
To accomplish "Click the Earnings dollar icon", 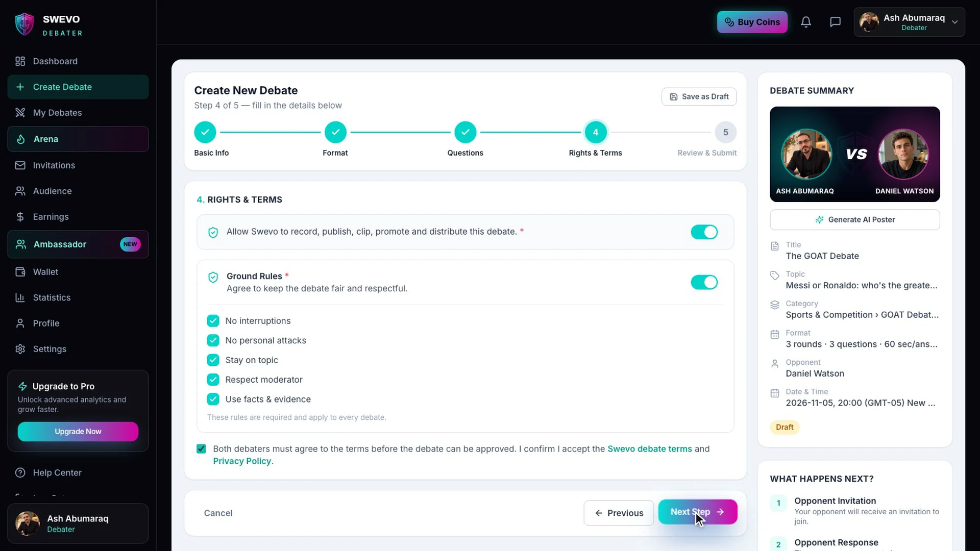I will pyautogui.click(x=20, y=217).
